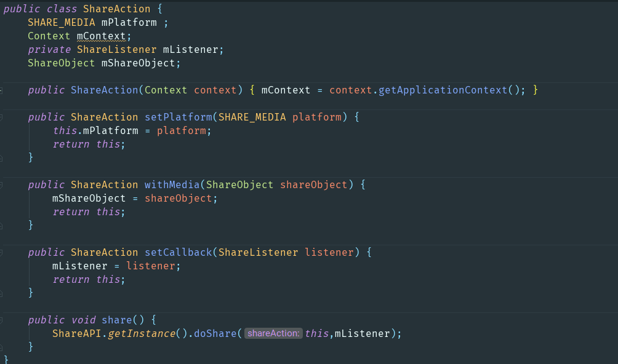Click mContext in the constructor assignment

click(x=286, y=90)
